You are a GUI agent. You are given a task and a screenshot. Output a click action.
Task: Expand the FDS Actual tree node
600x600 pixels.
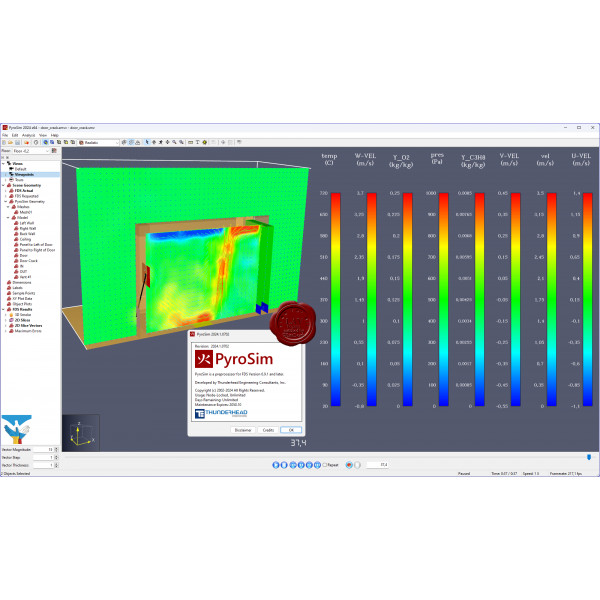tap(6, 191)
